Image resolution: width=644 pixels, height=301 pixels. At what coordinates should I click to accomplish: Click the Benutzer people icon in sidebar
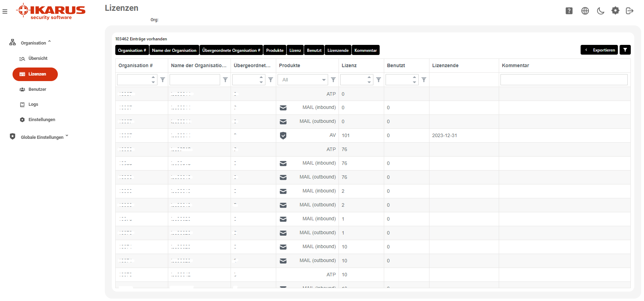[22, 89]
